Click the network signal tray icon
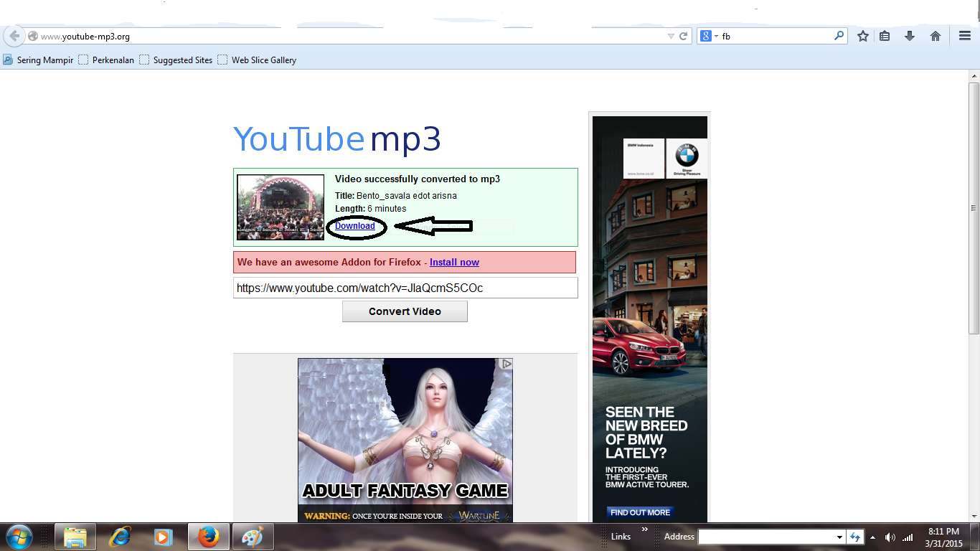 [x=908, y=537]
